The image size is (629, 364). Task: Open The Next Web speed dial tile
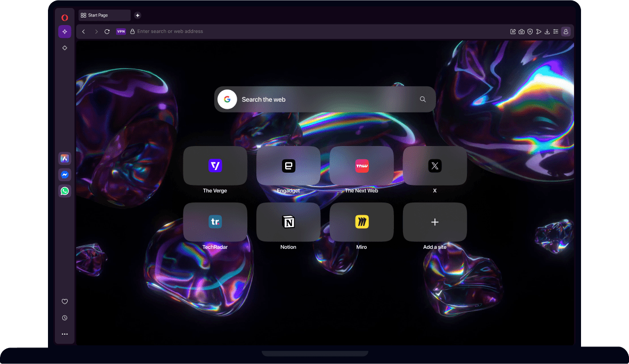(361, 166)
